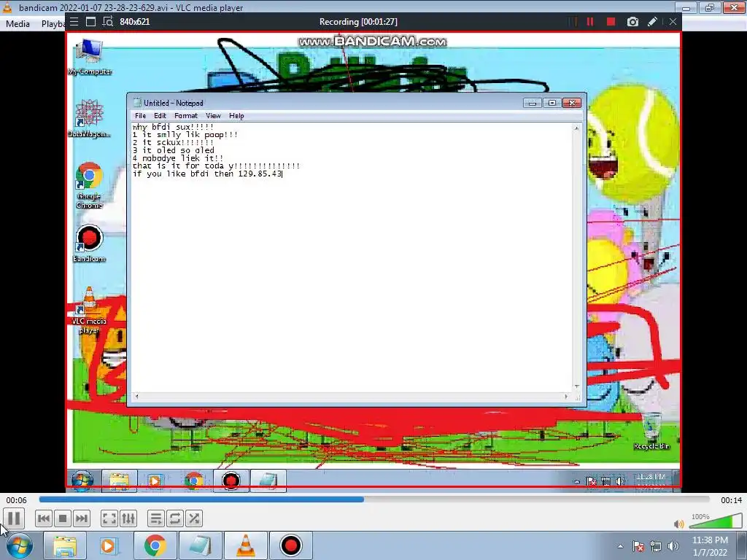747x560 pixels.
Task: Open Google Chrome from outer taskbar
Action: [155, 545]
